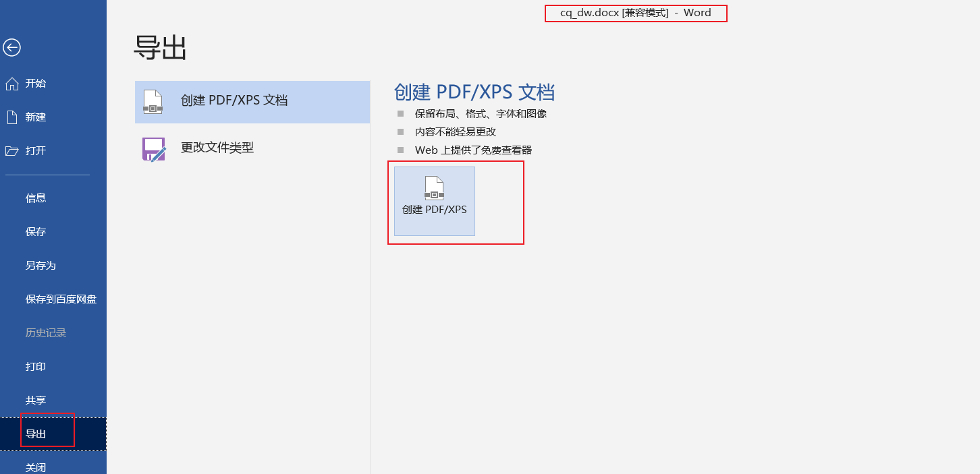Select 打开 in the backstage sidebar

pyautogui.click(x=53, y=151)
